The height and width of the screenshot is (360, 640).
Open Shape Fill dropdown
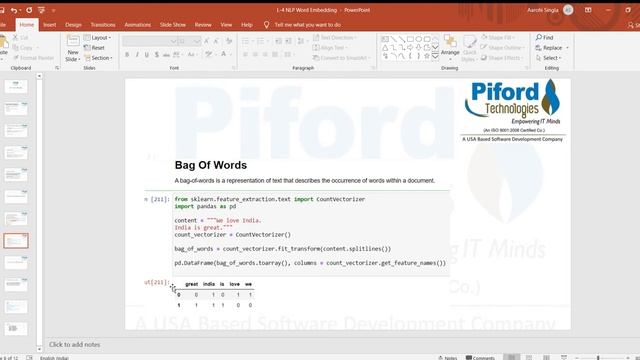[497, 38]
